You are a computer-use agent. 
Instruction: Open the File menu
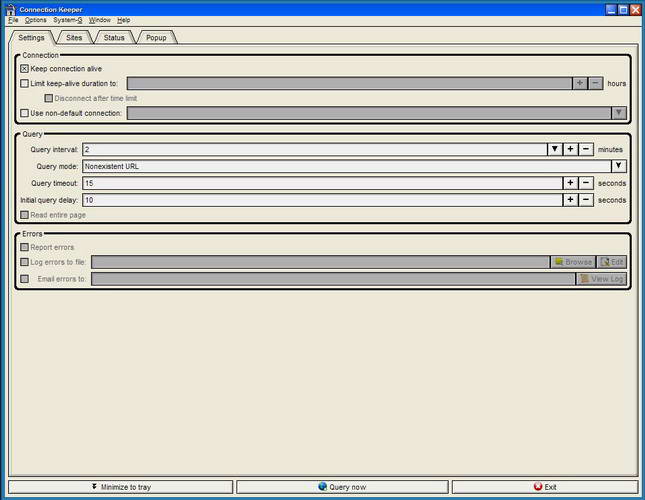13,20
